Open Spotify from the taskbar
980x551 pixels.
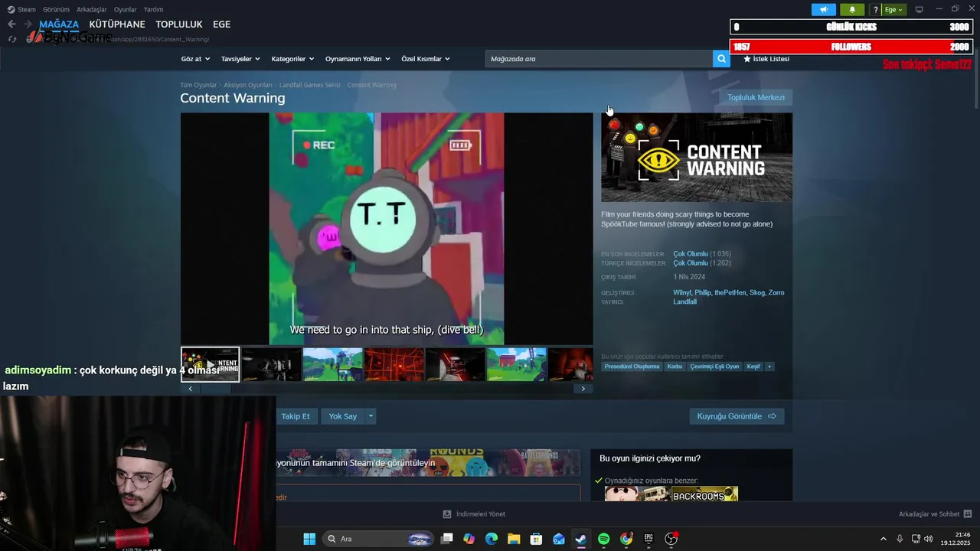[603, 539]
